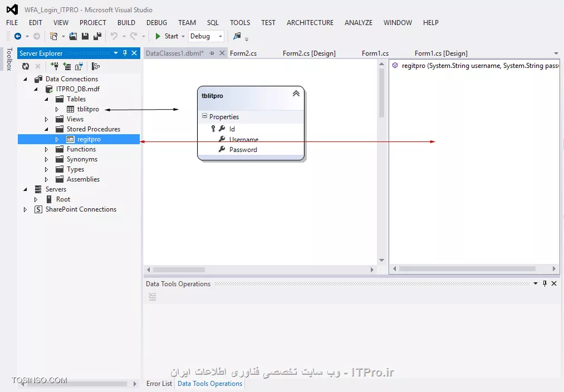Click the Server Explorer tree-view icon after the separator

(x=96, y=66)
